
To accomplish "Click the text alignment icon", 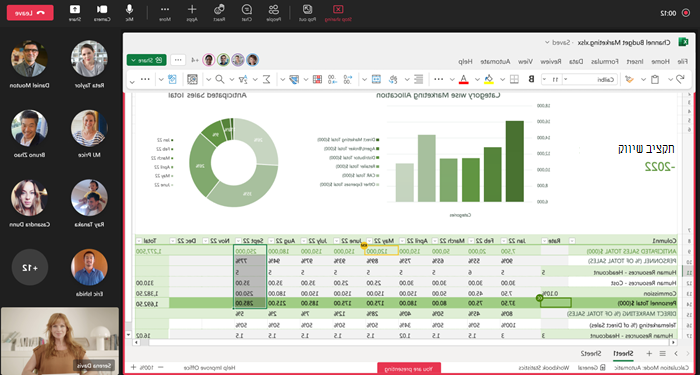I will point(419,79).
